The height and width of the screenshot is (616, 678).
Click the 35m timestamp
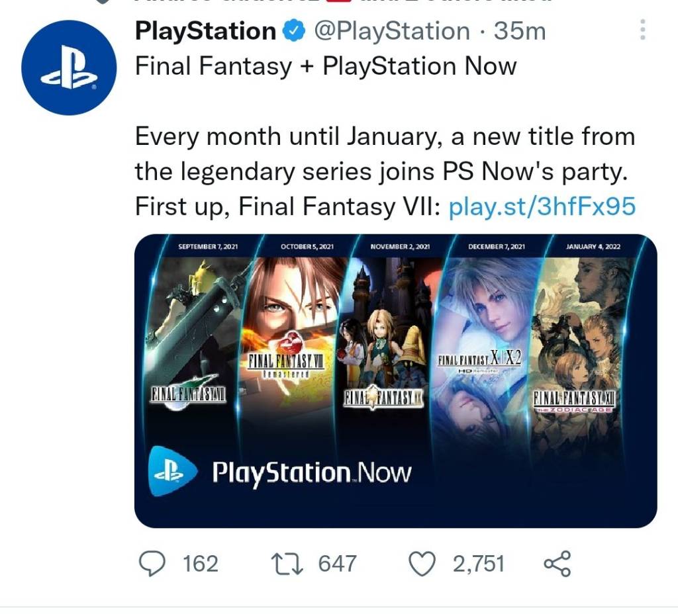(520, 31)
